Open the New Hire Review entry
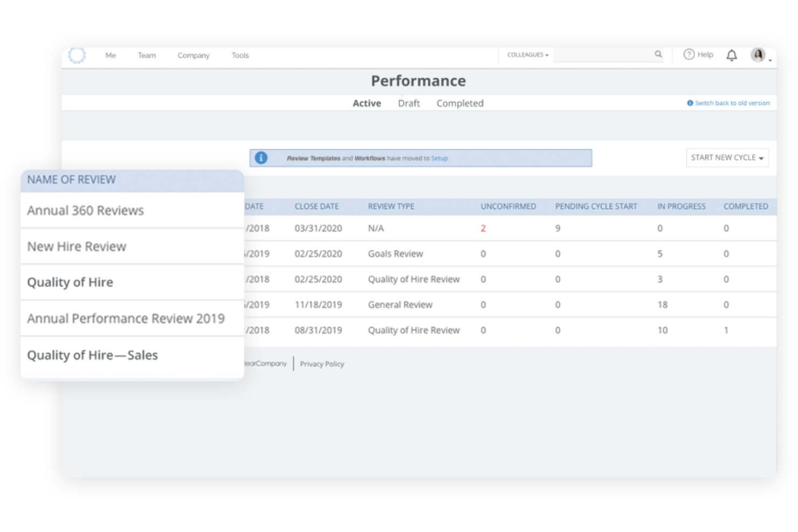Viewport: 798px width, 532px height. point(77,246)
